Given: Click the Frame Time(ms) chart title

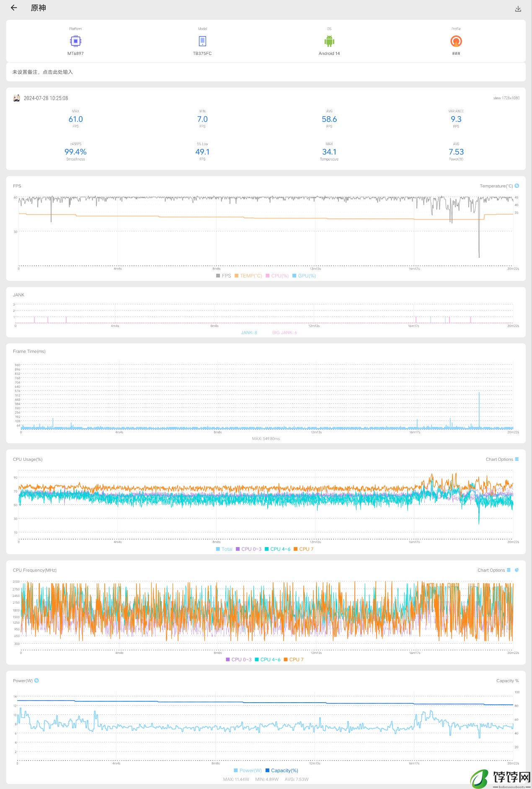Looking at the screenshot, I should coord(29,351).
